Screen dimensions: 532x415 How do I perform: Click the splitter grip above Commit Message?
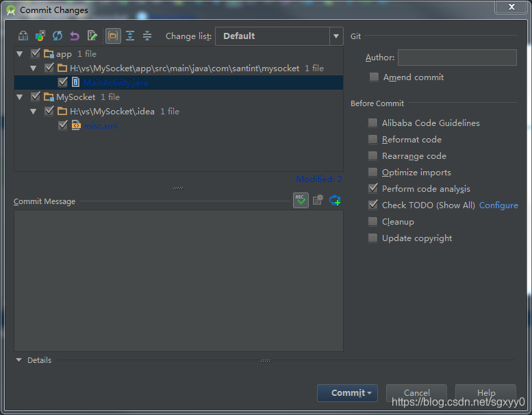click(178, 188)
